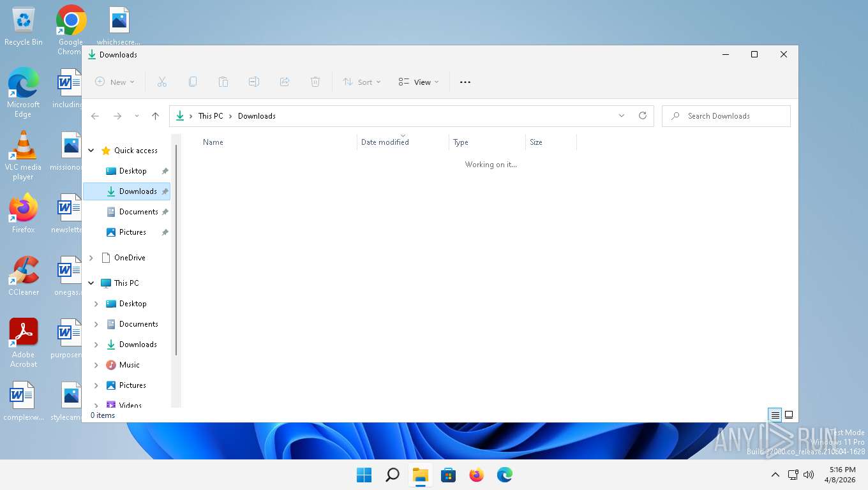Viewport: 868px width, 490px height.
Task: Open Recycle Bin desktop icon
Action: click(x=24, y=27)
